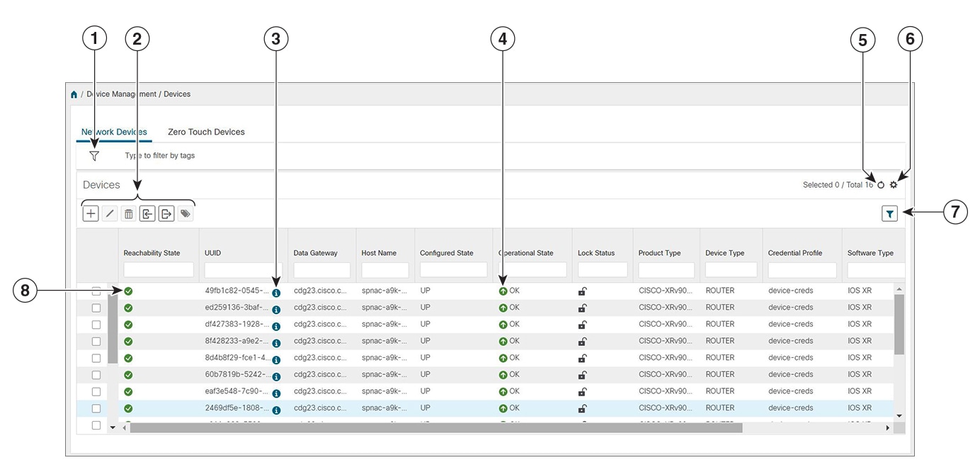Click the info icon beside UUID 49fb1c82-0545

(x=277, y=291)
